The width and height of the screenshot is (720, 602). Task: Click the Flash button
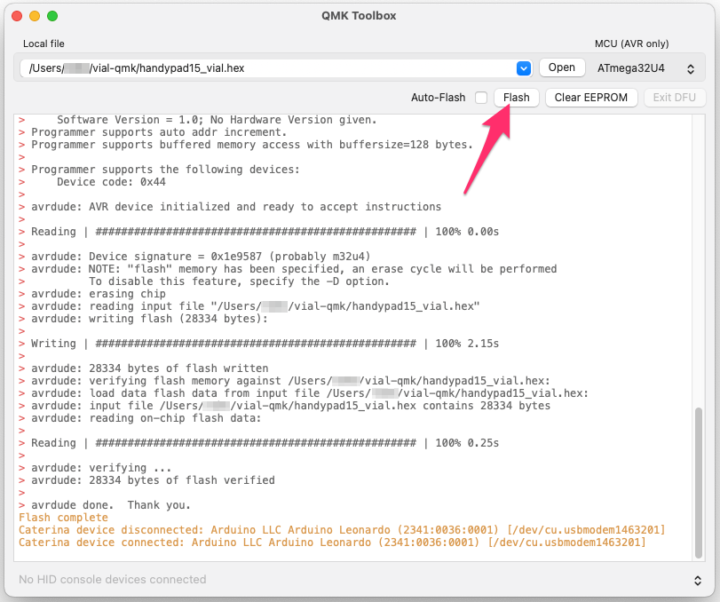[x=516, y=97]
